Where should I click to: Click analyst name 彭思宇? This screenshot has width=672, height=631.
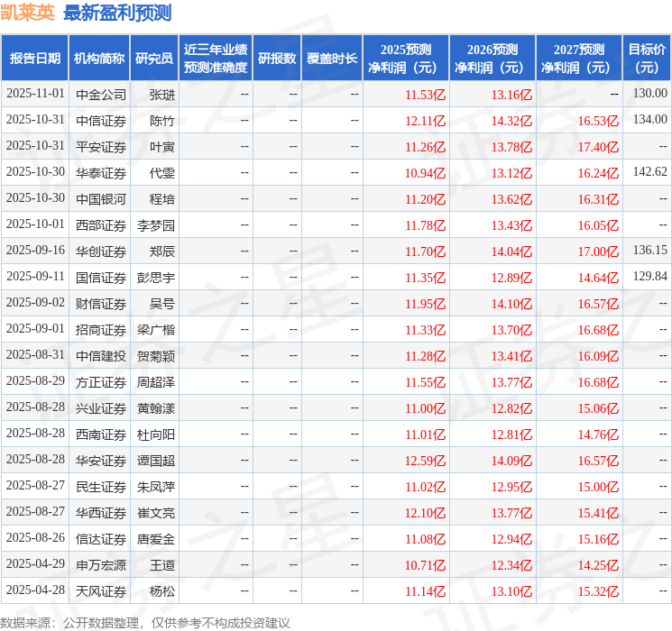156,277
